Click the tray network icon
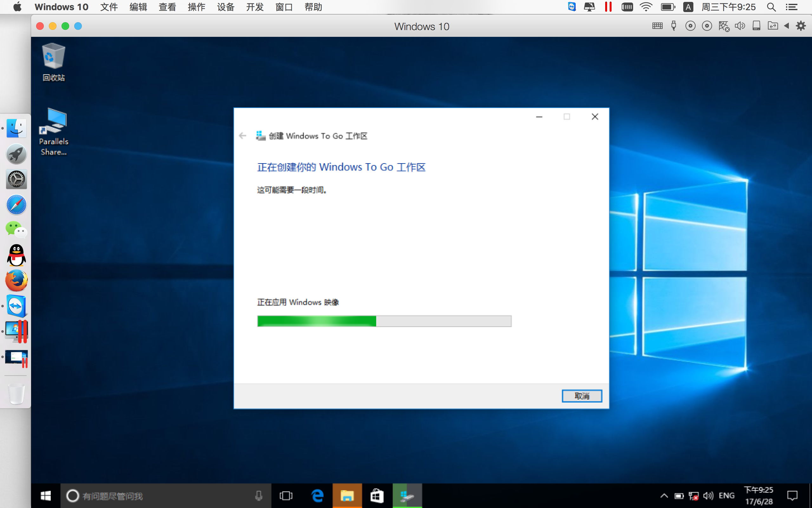The width and height of the screenshot is (812, 508). tap(693, 496)
